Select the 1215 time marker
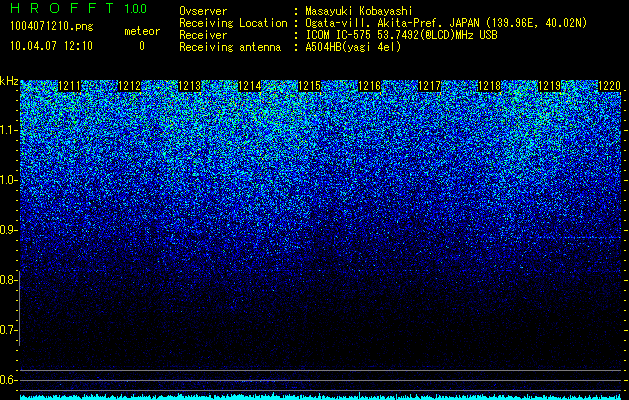This screenshot has width=629, height=400. pyautogui.click(x=309, y=86)
